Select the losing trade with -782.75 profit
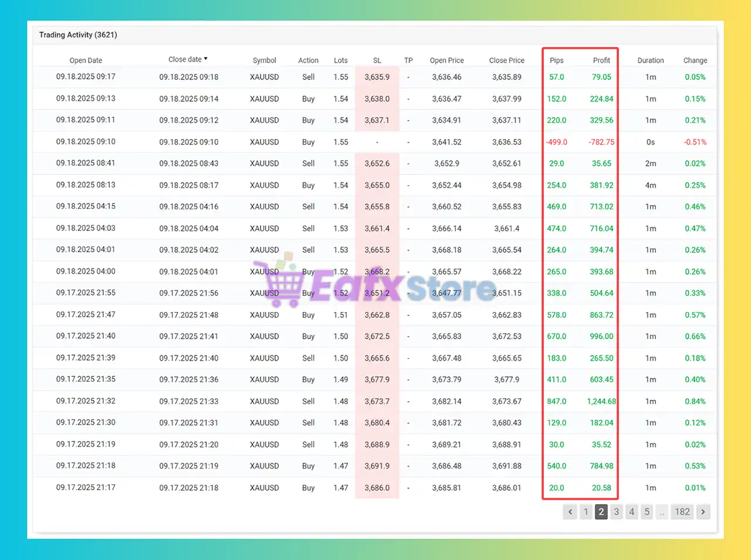This screenshot has width=751, height=560. click(601, 142)
